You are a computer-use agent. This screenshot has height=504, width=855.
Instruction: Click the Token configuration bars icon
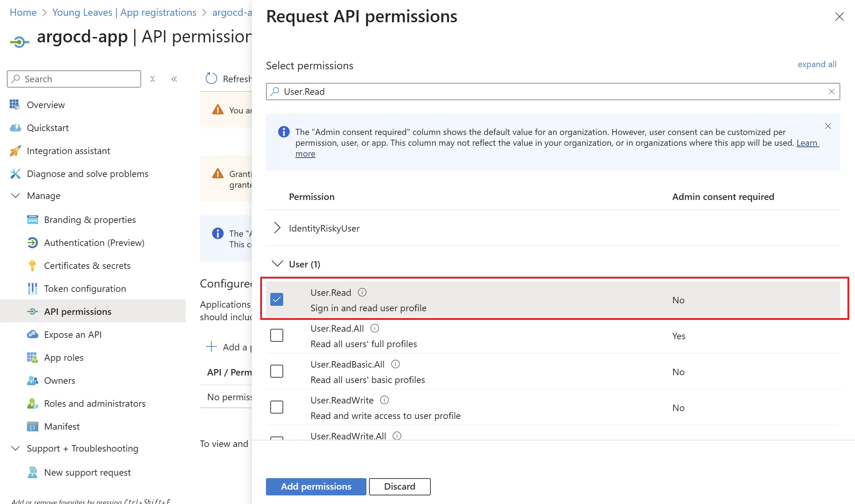(32, 289)
